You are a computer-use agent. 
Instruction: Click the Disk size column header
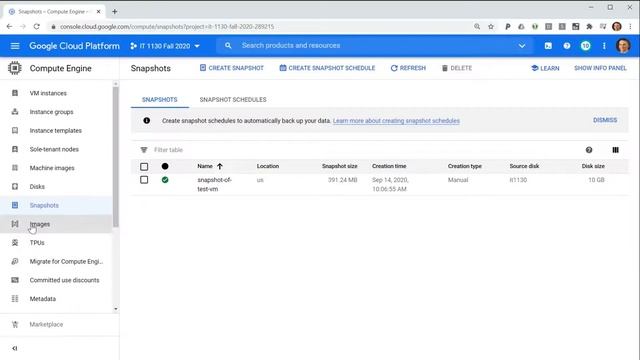point(593,166)
